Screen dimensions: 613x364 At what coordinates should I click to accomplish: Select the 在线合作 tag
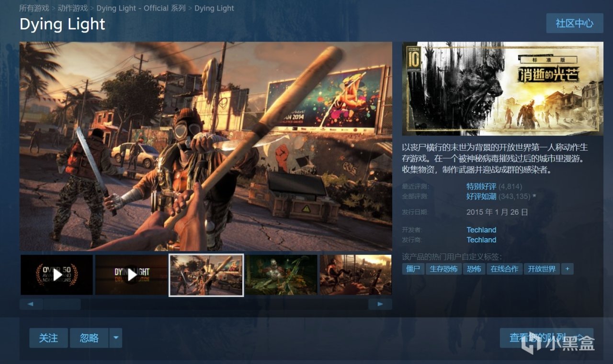(x=504, y=269)
